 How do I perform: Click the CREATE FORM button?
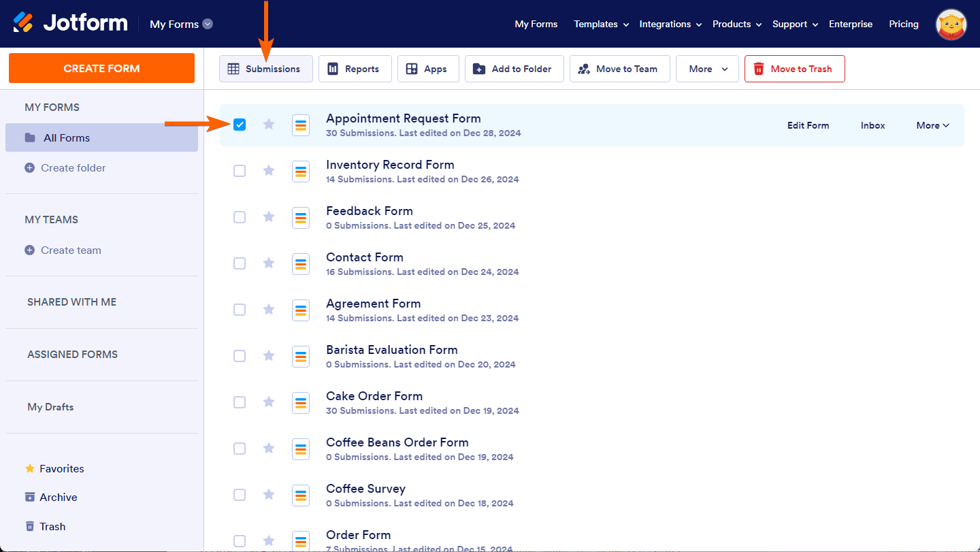pyautogui.click(x=101, y=68)
